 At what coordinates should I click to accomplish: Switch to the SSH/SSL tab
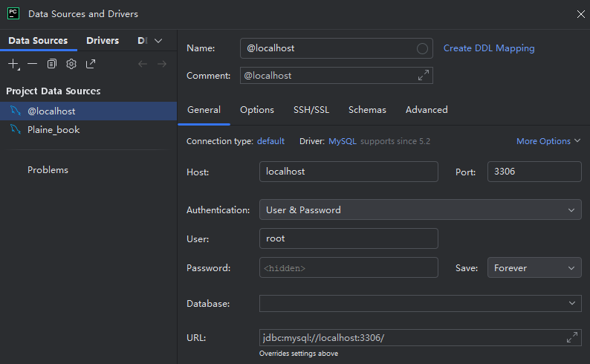(311, 110)
